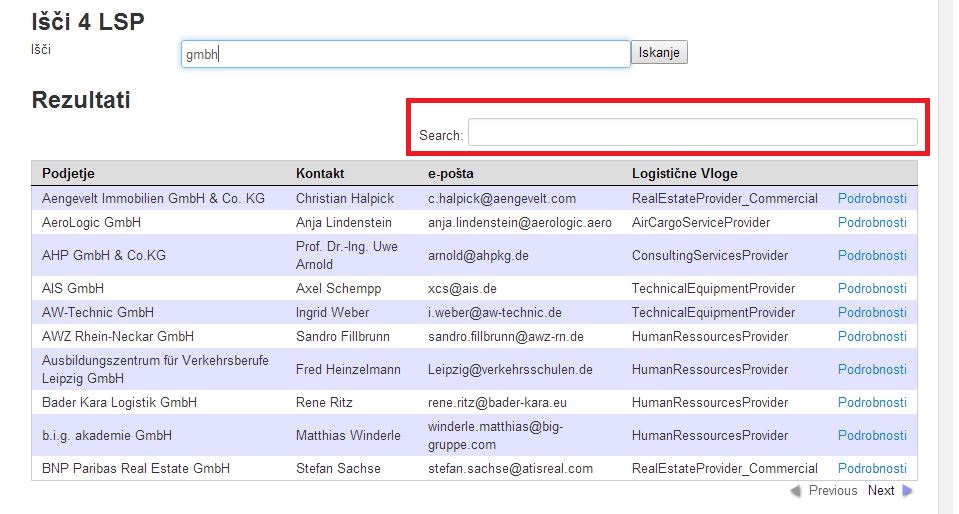Viewport: 959px width, 514px height.
Task: Open Podrobnosti for AWZ Rhein-Neckar GmbH
Action: click(x=872, y=336)
